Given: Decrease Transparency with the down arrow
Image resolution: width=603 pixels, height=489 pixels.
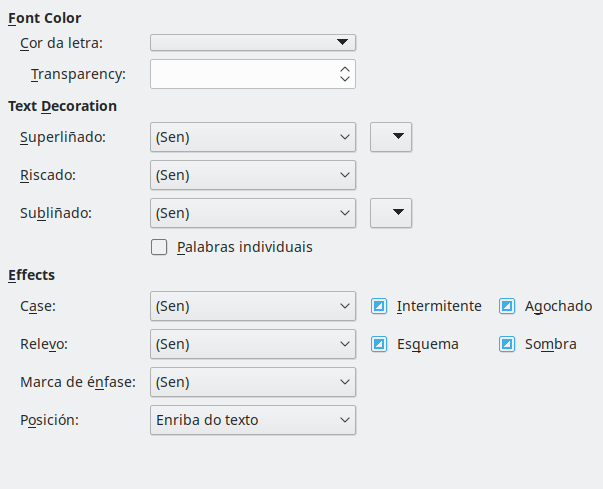Looking at the screenshot, I should coord(345,80).
